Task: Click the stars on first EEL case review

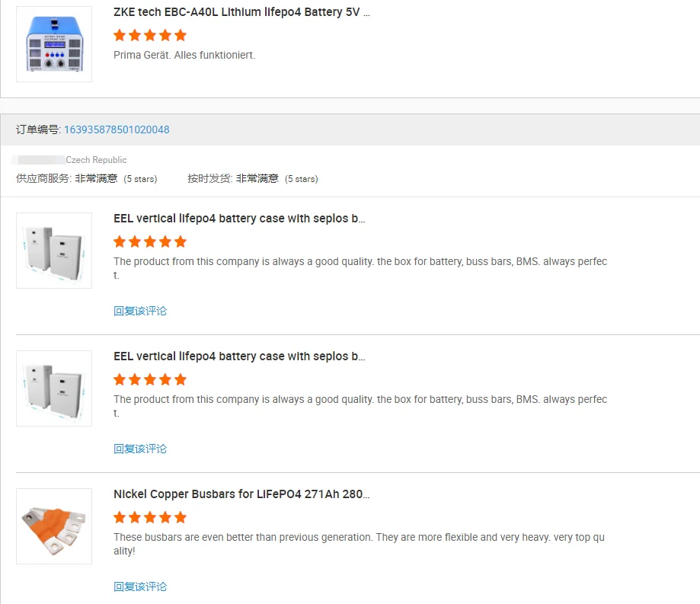Action: tap(149, 241)
